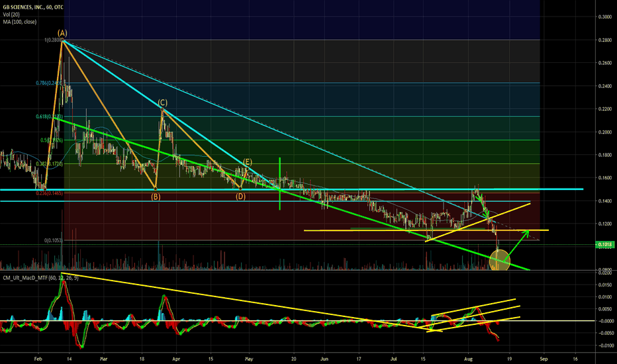The width and height of the screenshot is (617, 364).
Task: Select the orange circle highlight near price low
Action: (500, 260)
